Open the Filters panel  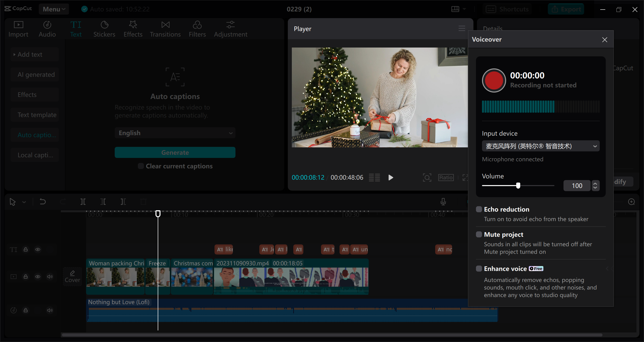(x=197, y=28)
